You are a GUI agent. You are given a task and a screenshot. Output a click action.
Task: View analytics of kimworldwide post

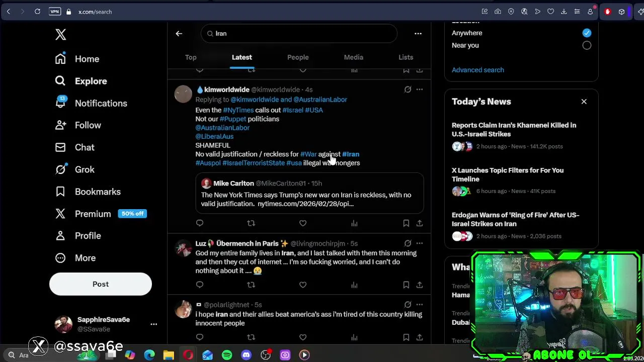pos(354,223)
